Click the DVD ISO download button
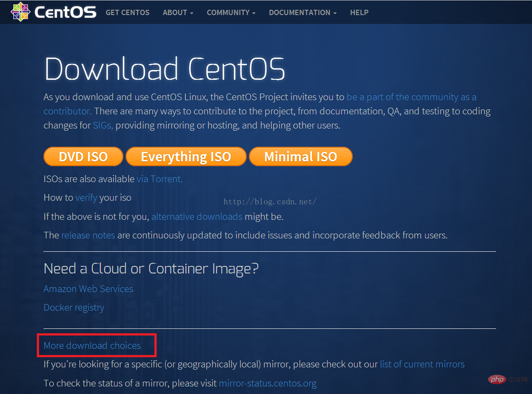The image size is (532, 394). (83, 156)
